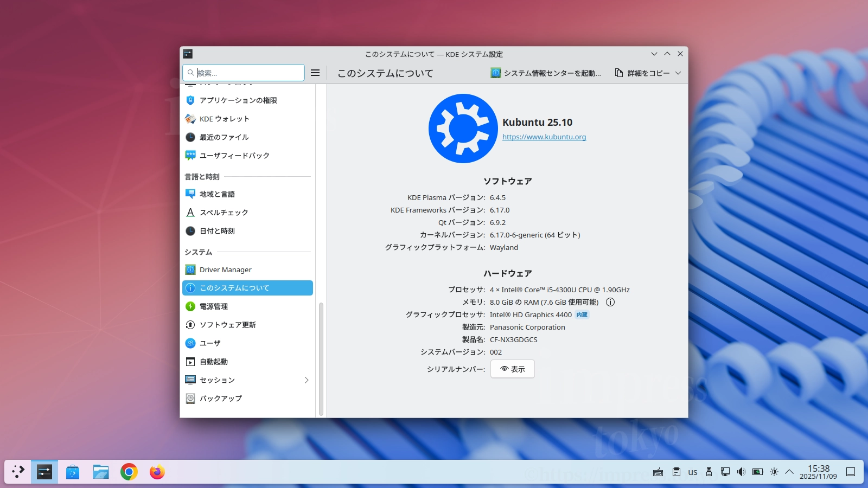Open 詳細をコピー dropdown arrow
This screenshot has height=488, width=868.
pos(678,73)
